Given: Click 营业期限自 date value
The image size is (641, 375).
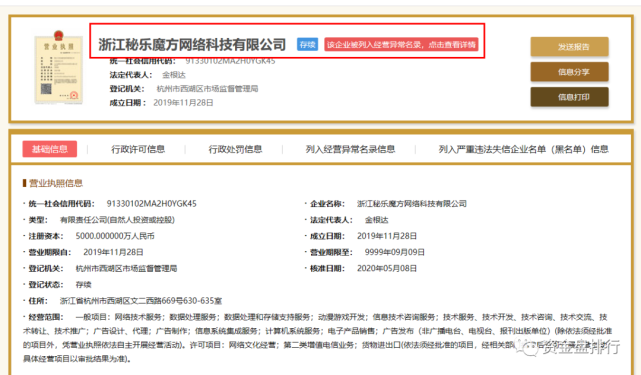Looking at the screenshot, I should coord(113,252).
